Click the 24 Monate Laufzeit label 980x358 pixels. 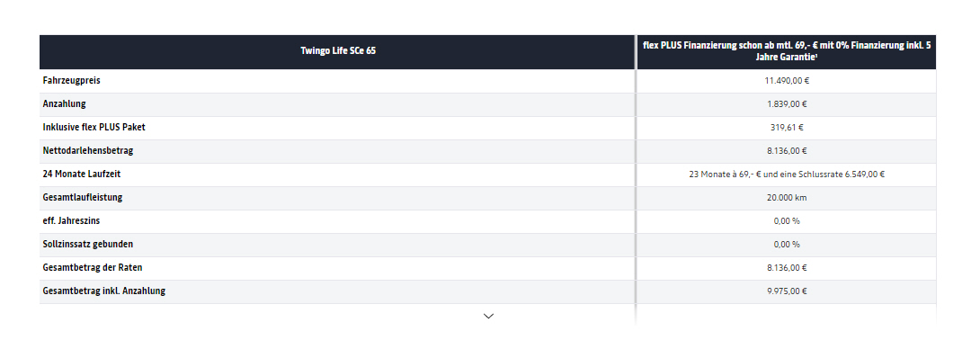coord(83,174)
